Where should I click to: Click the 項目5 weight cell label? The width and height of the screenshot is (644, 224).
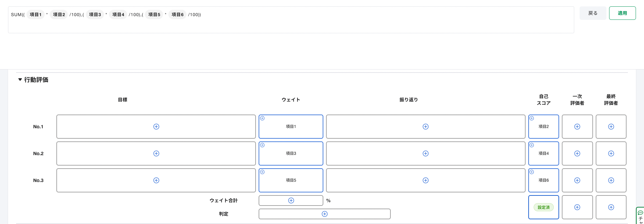(291, 180)
